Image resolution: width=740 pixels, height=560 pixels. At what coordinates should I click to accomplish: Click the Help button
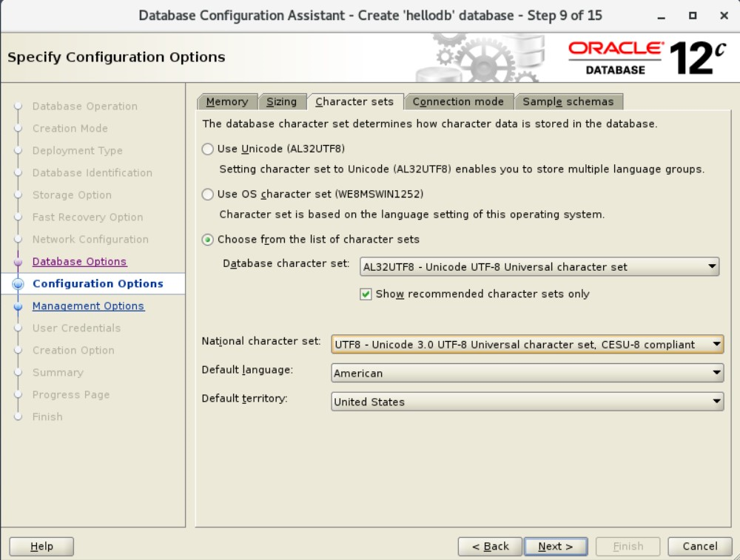(41, 547)
